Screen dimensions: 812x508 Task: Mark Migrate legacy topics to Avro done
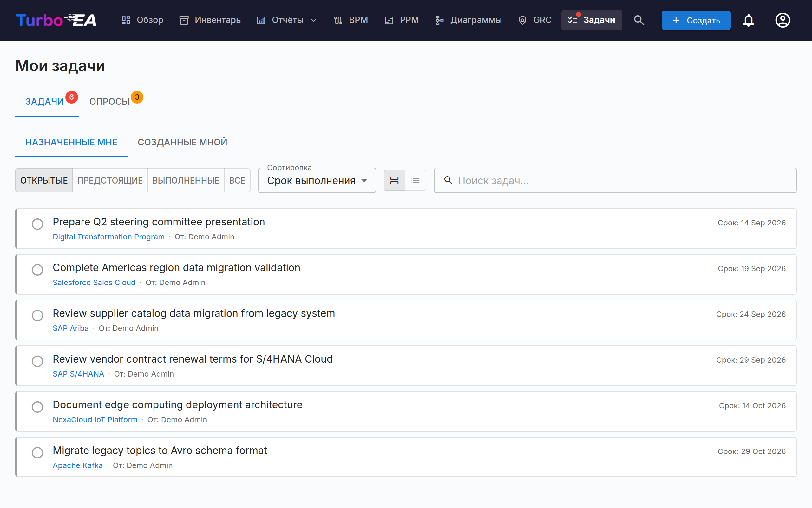pyautogui.click(x=37, y=452)
